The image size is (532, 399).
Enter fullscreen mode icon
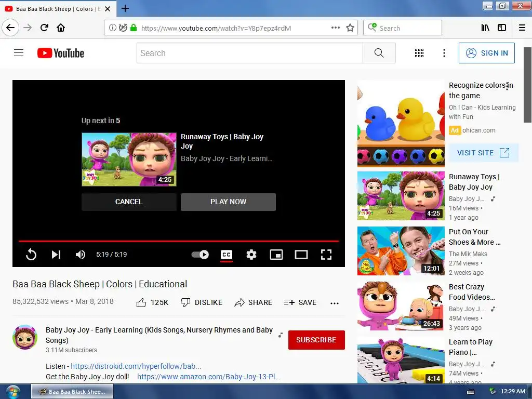326,255
